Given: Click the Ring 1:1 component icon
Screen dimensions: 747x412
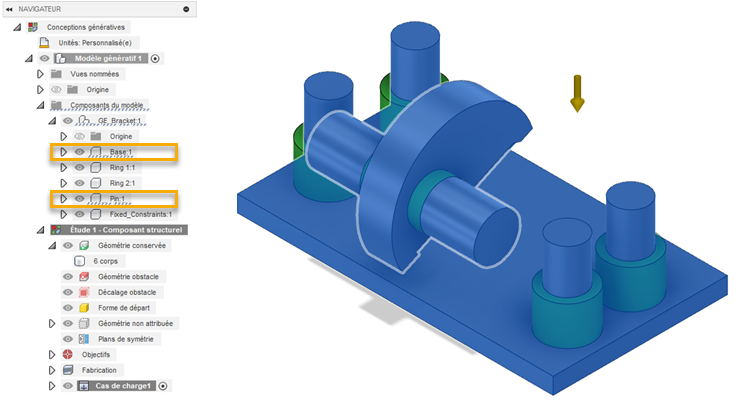Looking at the screenshot, I should coord(96,168).
